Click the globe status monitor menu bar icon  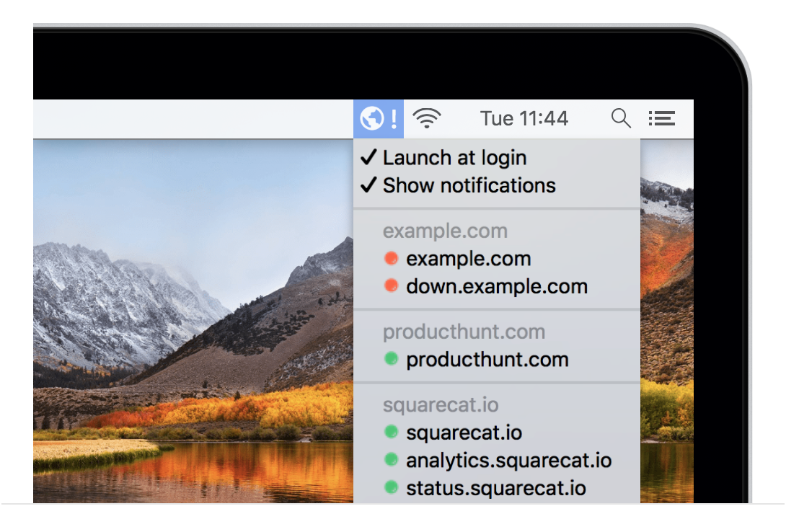click(379, 119)
